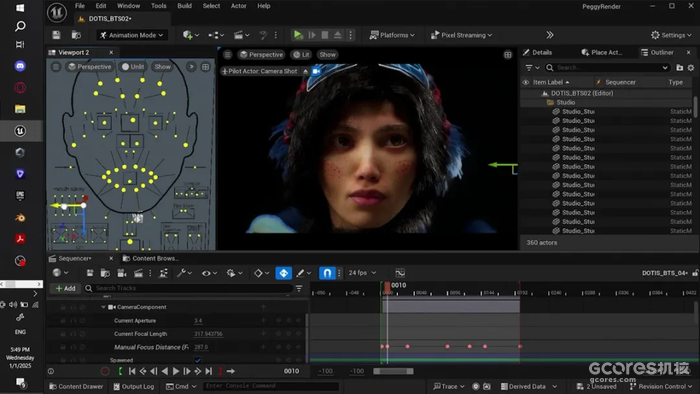Open the Outliner filter dropdown
The image size is (700, 394).
[532, 67]
